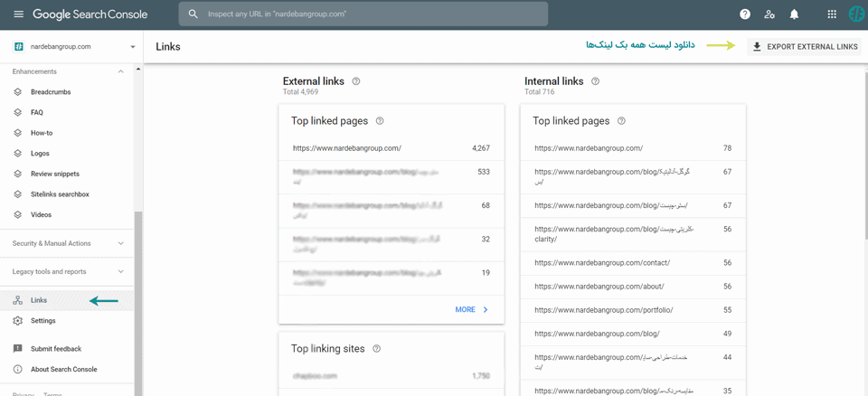Click the search magnifier icon
The width and height of the screenshot is (868, 396).
click(x=193, y=14)
